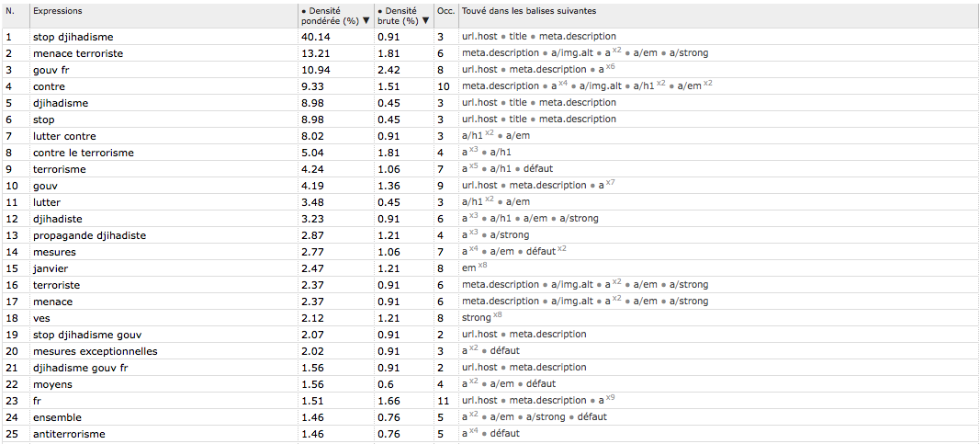Select the 'stop djihadisme' expression row

click(490, 37)
